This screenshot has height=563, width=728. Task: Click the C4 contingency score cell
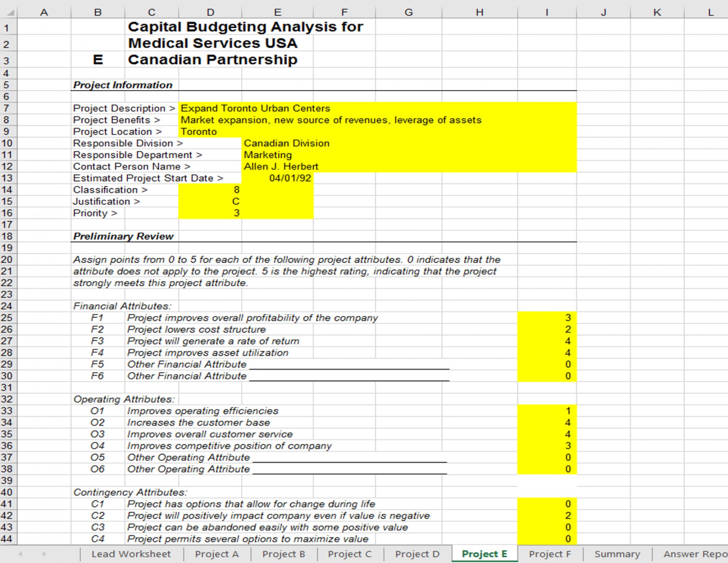tap(547, 539)
